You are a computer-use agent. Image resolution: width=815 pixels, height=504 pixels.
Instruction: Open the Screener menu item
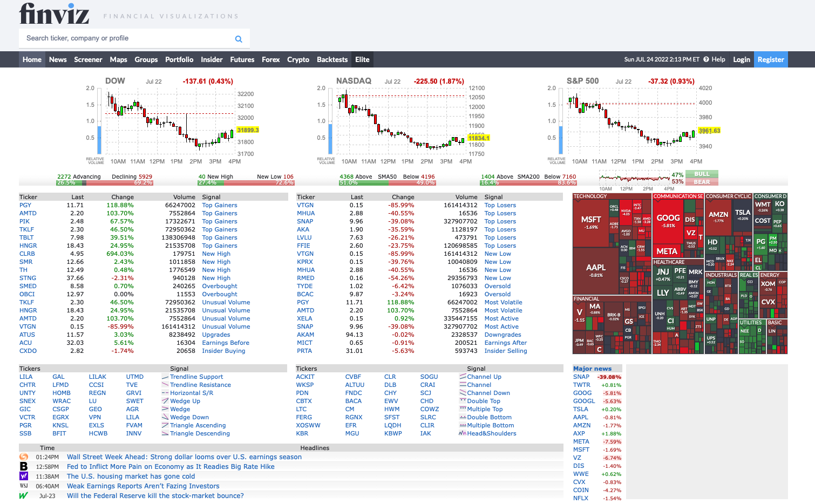[88, 59]
